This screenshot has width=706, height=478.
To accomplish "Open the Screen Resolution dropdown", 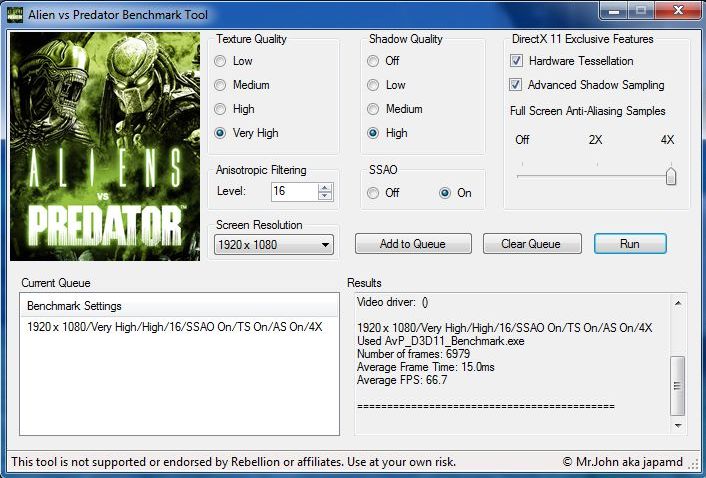I will pos(274,245).
